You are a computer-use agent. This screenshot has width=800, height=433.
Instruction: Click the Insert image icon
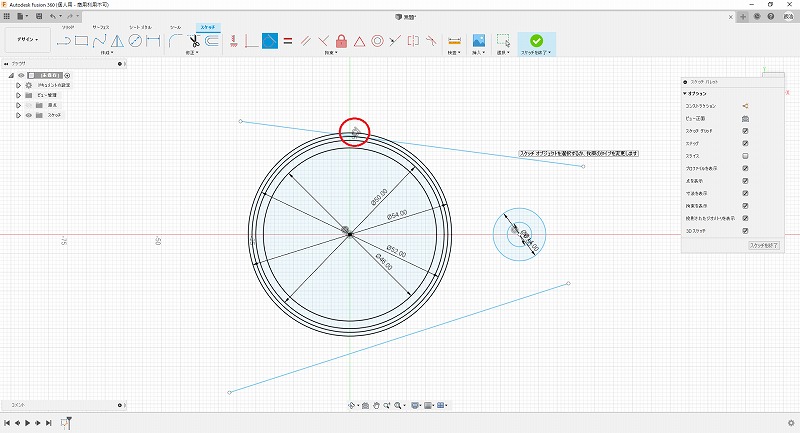(x=478, y=41)
